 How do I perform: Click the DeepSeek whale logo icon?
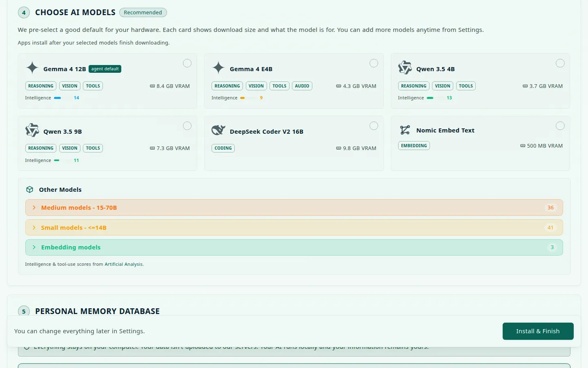(218, 130)
